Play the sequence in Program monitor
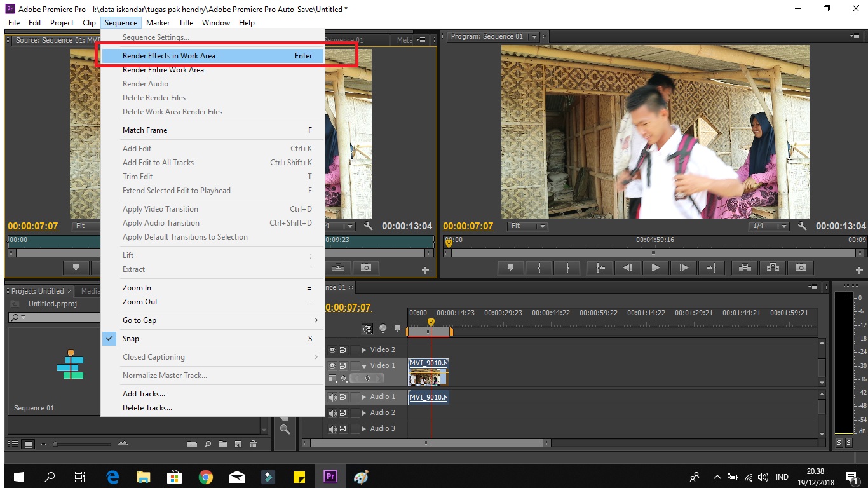 pos(655,268)
